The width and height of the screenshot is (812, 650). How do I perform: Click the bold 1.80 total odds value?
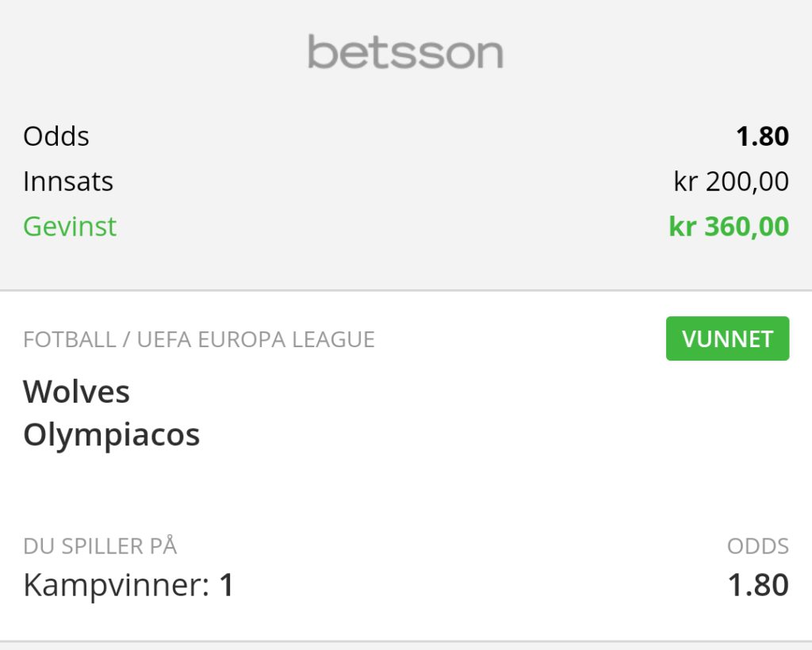point(763,136)
